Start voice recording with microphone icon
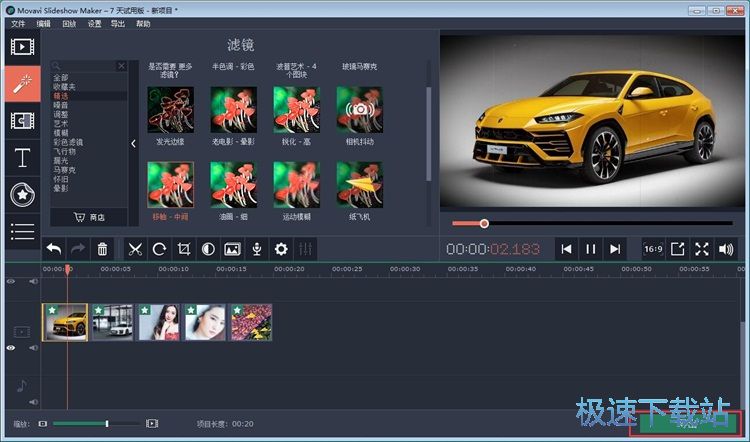Screen dimensions: 750x442 click(257, 249)
